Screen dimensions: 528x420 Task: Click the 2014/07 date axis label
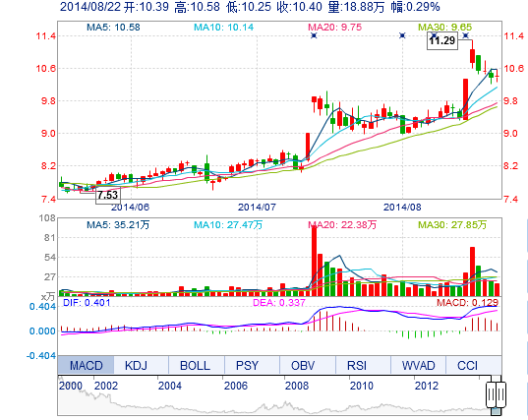coord(257,208)
